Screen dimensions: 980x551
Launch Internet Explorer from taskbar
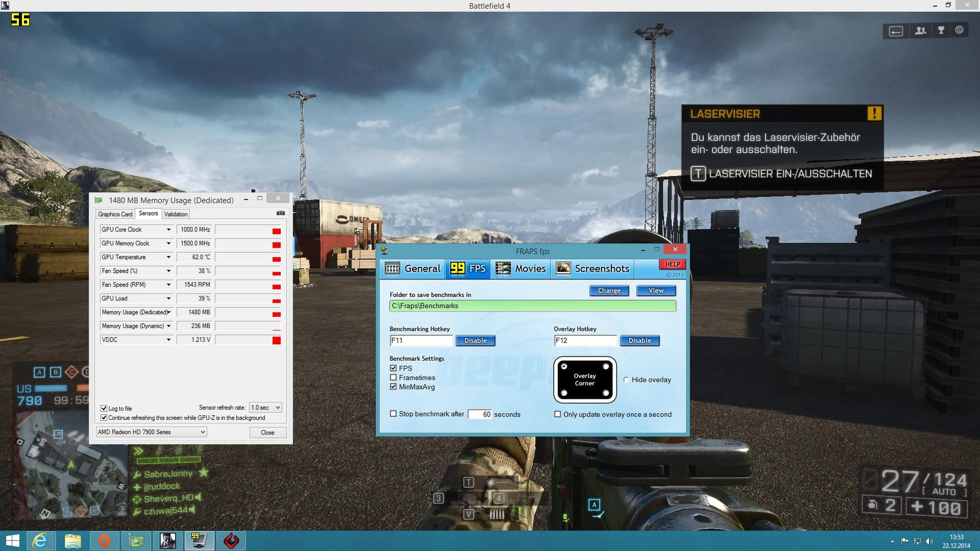(40, 541)
